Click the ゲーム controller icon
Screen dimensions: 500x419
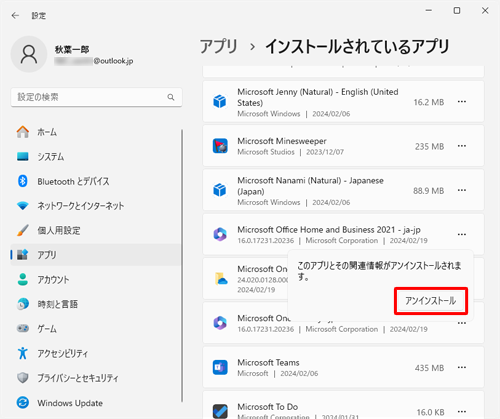click(23, 328)
